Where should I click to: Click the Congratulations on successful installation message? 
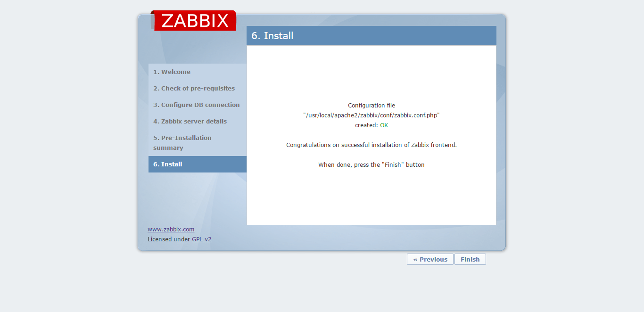372,145
